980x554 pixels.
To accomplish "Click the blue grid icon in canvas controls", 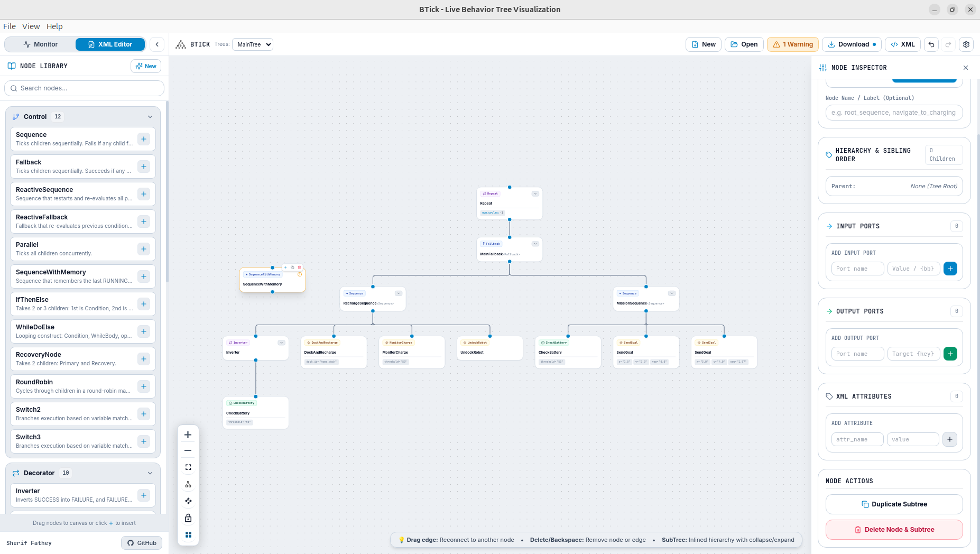I will click(188, 535).
